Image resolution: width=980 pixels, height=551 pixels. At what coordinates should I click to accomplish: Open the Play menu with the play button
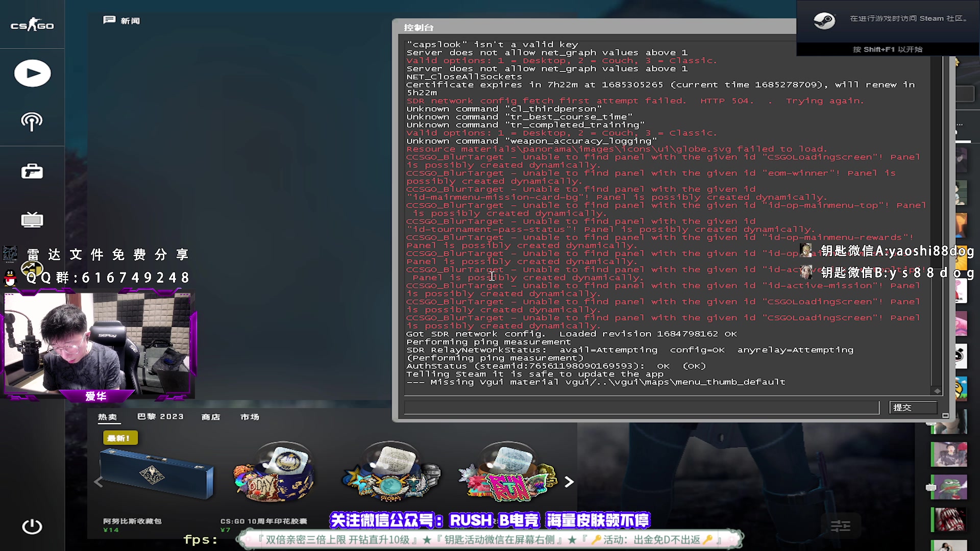32,73
